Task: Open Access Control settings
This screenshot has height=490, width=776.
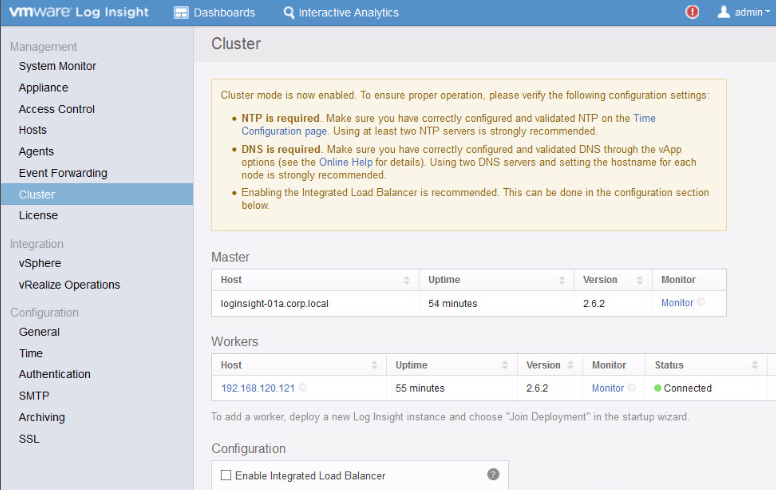Action: (x=57, y=109)
